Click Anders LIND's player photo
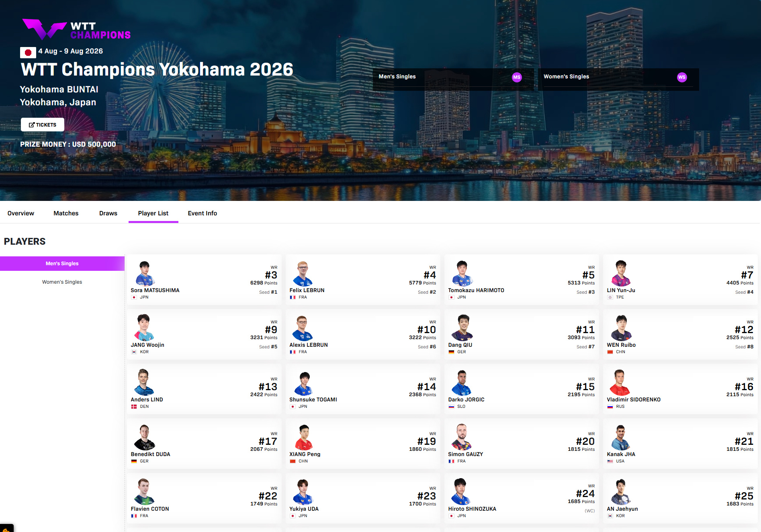The image size is (761, 532). click(144, 383)
